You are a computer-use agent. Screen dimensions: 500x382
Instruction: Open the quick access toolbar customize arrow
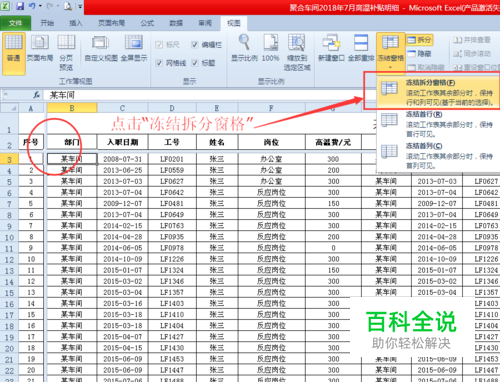[x=80, y=6]
